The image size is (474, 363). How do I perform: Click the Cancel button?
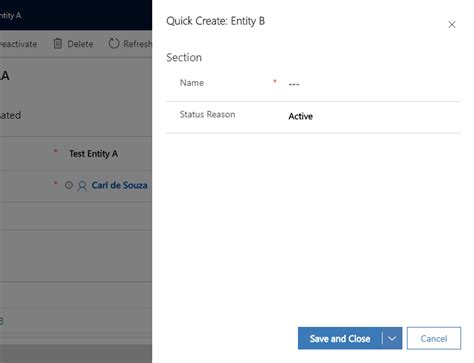click(434, 338)
